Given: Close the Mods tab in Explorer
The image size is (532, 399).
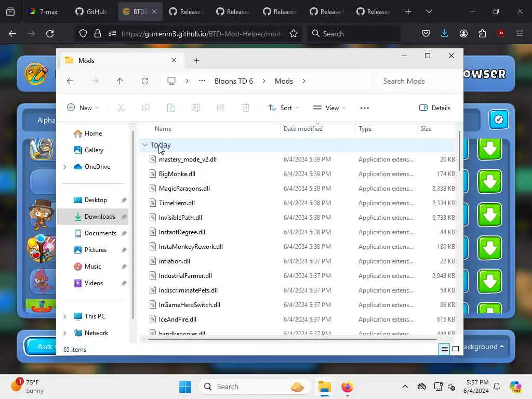Looking at the screenshot, I should pyautogui.click(x=174, y=60).
